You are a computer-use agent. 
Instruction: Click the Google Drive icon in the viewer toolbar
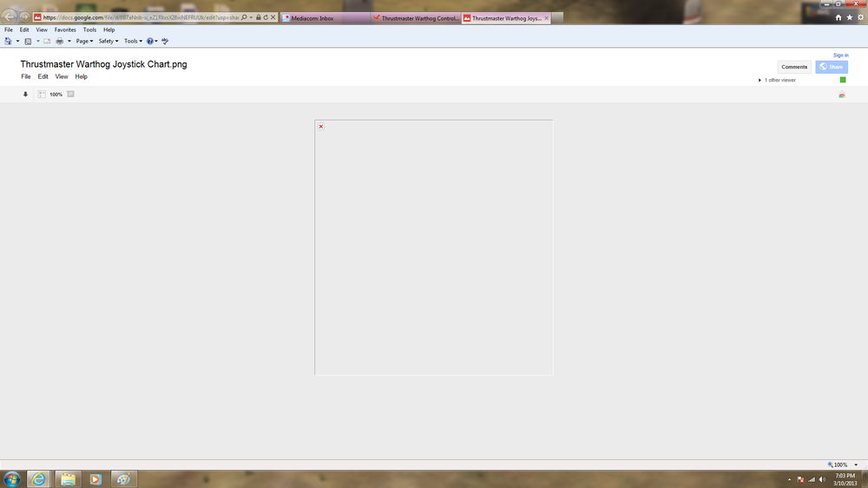841,95
